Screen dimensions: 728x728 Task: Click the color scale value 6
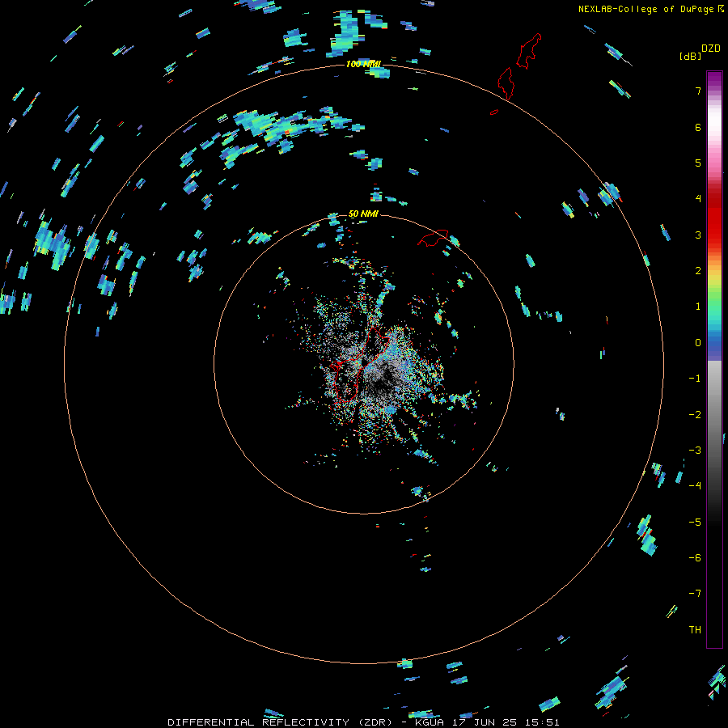pos(698,127)
